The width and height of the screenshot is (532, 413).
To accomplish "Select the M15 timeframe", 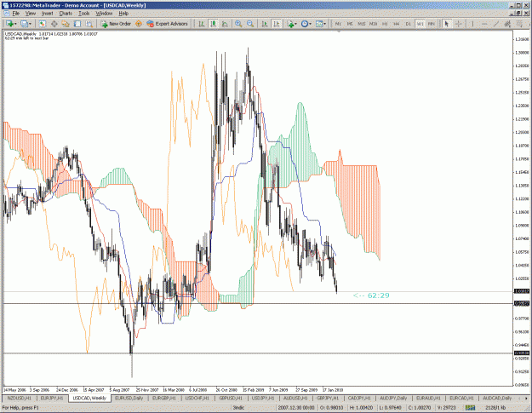I will point(362,24).
